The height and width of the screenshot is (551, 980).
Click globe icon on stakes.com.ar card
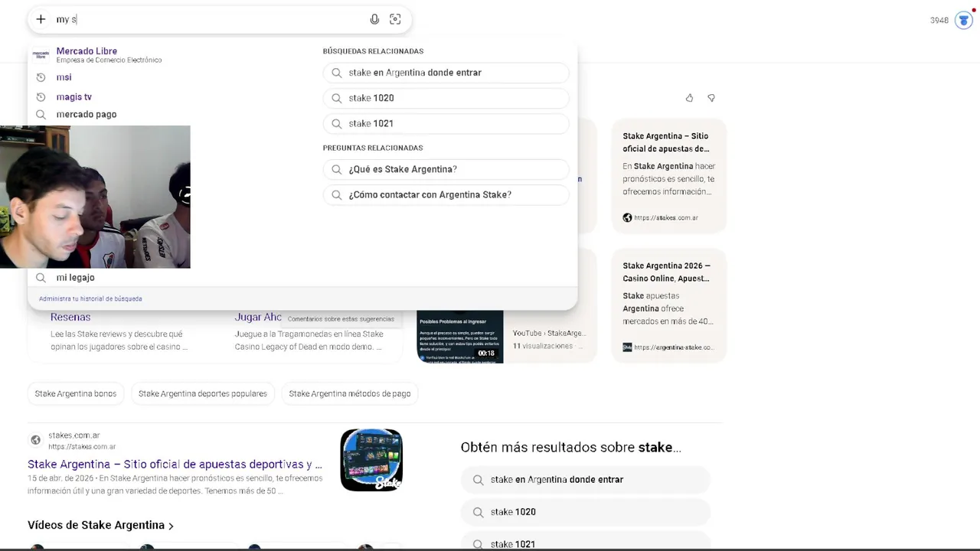(627, 217)
